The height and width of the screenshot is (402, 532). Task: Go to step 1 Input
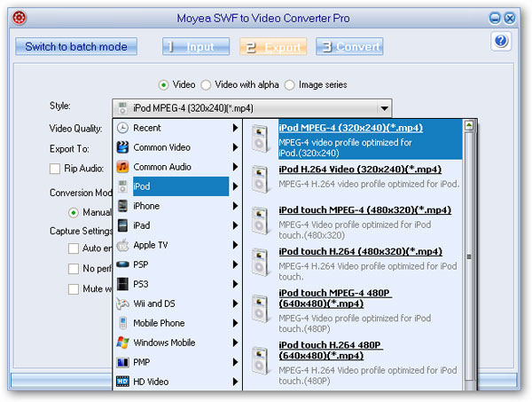pos(196,46)
